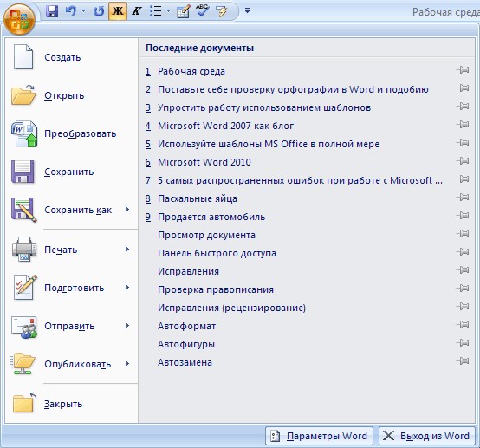Click the Save floppy icon in quick access toolbar
This screenshot has width=480, height=448.
click(x=52, y=11)
